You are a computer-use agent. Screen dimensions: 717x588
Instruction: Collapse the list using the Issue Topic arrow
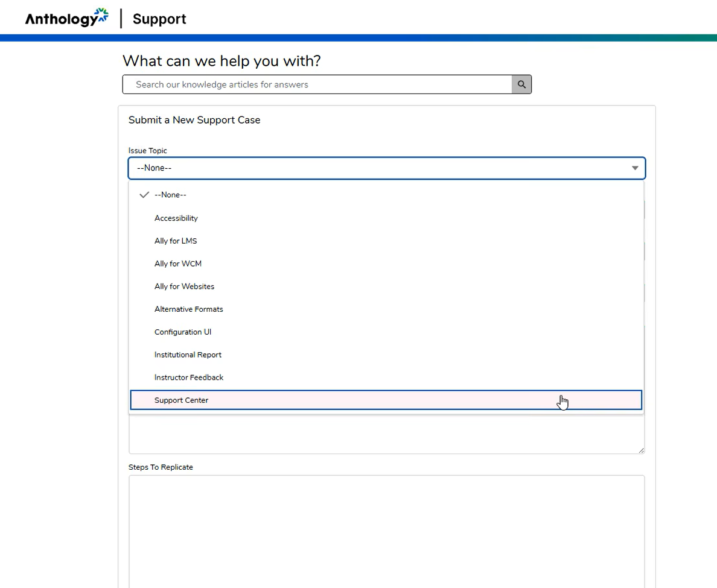[635, 168]
